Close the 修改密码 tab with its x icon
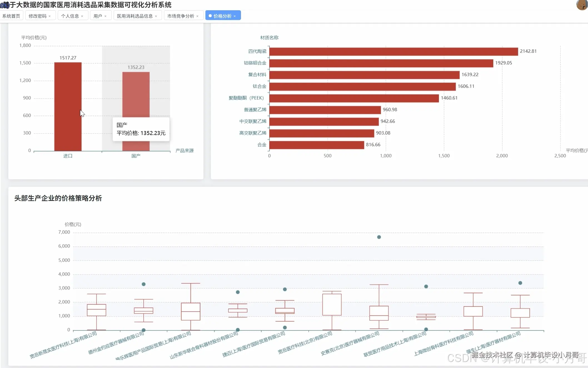This screenshot has height=368, width=588. tap(50, 16)
